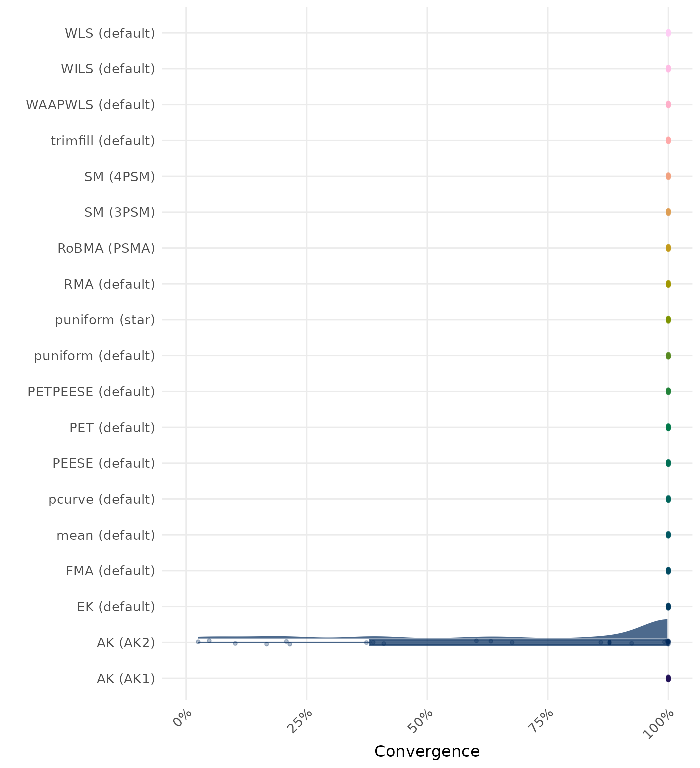700x768 pixels.
Task: Click the Convergence axis title
Action: 427,751
